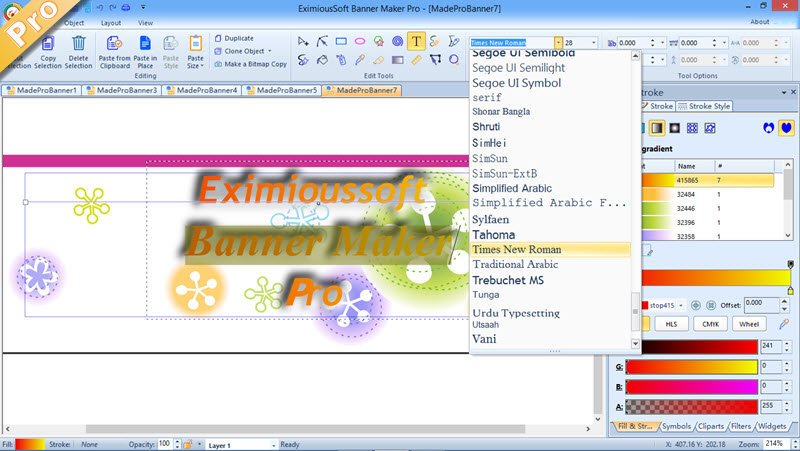This screenshot has width=800, height=451.
Task: Select the Connector tool
Action: pyautogui.click(x=435, y=60)
